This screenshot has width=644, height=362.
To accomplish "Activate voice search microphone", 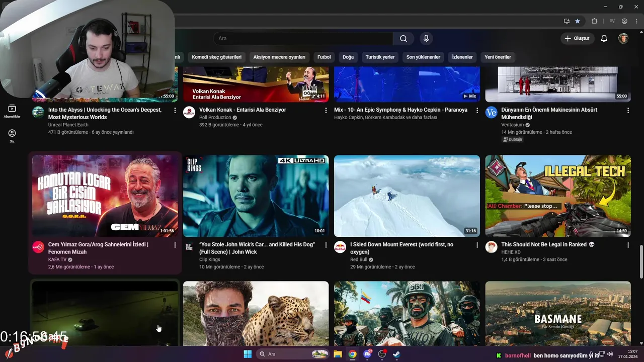I will pyautogui.click(x=426, y=39).
